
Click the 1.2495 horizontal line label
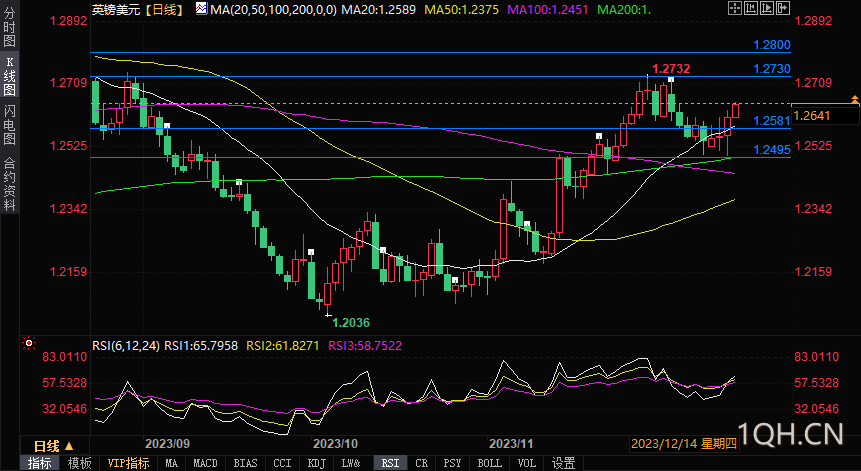coord(772,149)
